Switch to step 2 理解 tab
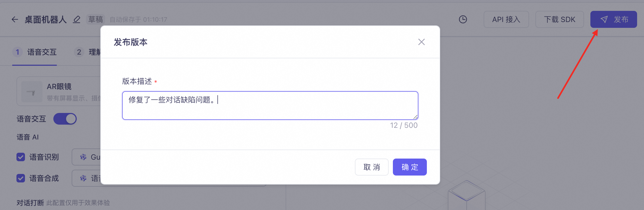644x210 pixels. click(87, 52)
